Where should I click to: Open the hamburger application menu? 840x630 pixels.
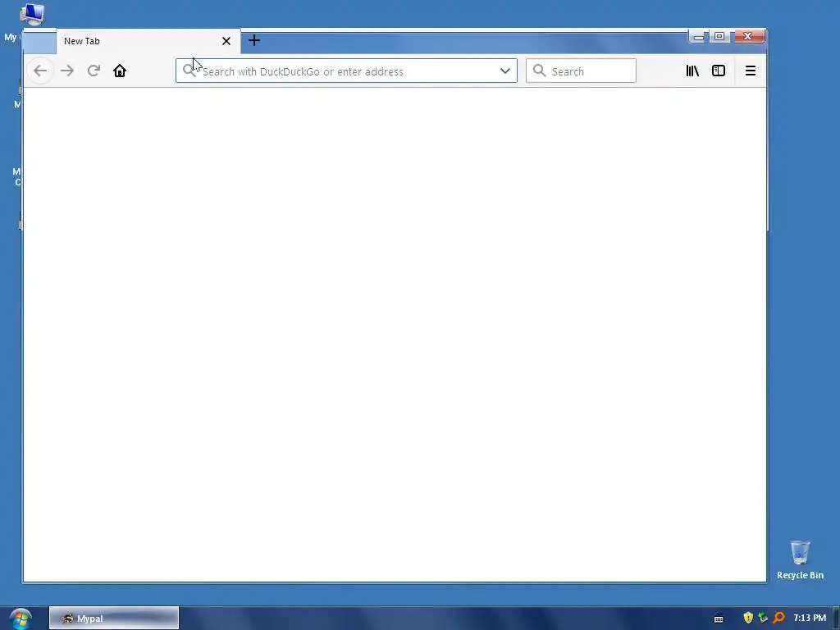750,71
